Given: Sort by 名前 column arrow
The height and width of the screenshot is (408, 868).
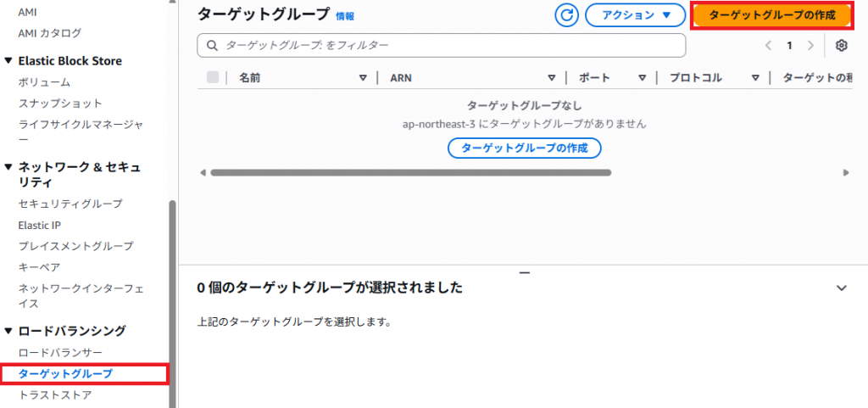Looking at the screenshot, I should tap(363, 78).
